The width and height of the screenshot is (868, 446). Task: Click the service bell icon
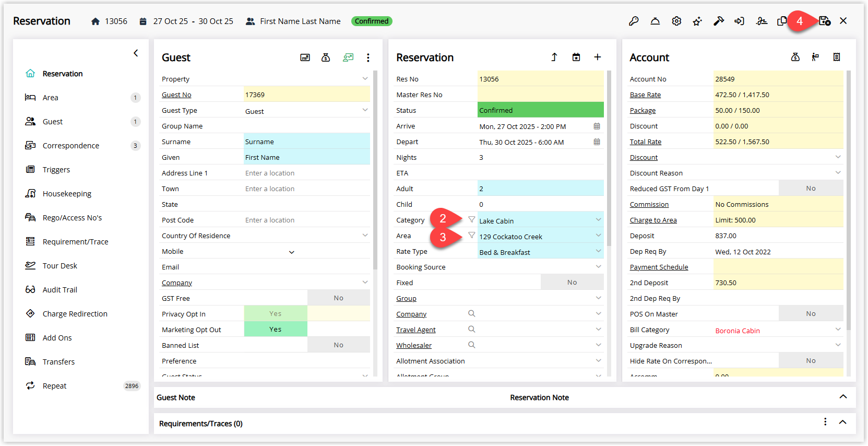pos(655,21)
